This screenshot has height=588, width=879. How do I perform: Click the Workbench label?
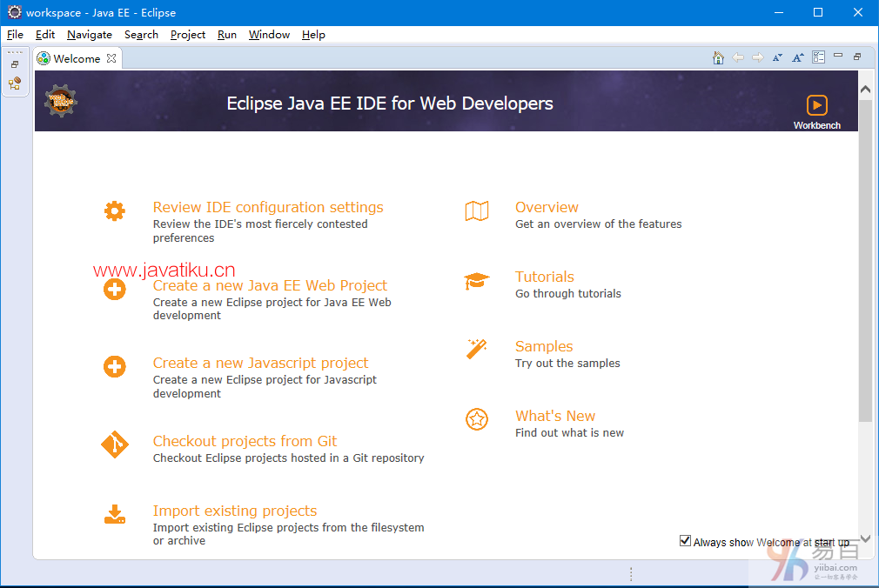tap(817, 125)
